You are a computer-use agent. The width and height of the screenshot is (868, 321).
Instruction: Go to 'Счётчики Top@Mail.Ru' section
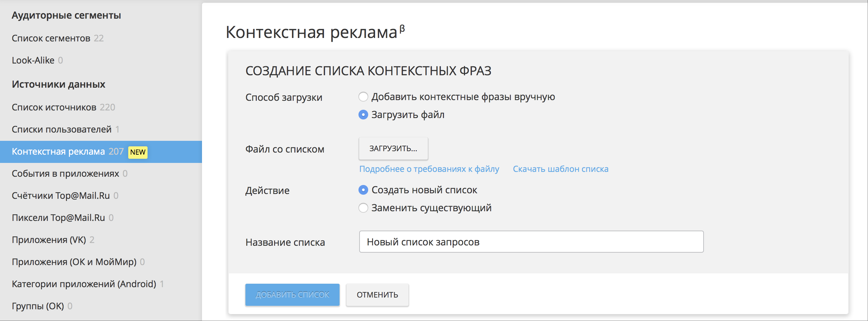pyautogui.click(x=61, y=196)
